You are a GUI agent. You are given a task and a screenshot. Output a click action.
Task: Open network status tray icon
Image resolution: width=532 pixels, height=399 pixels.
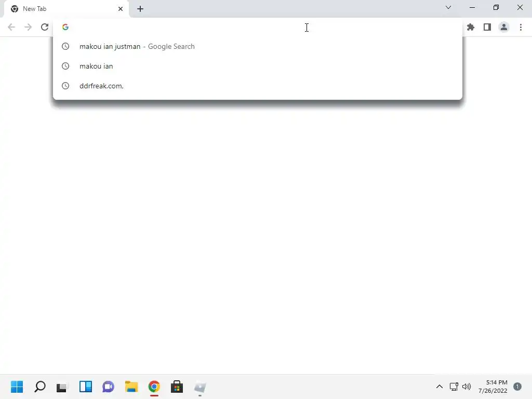(x=454, y=387)
